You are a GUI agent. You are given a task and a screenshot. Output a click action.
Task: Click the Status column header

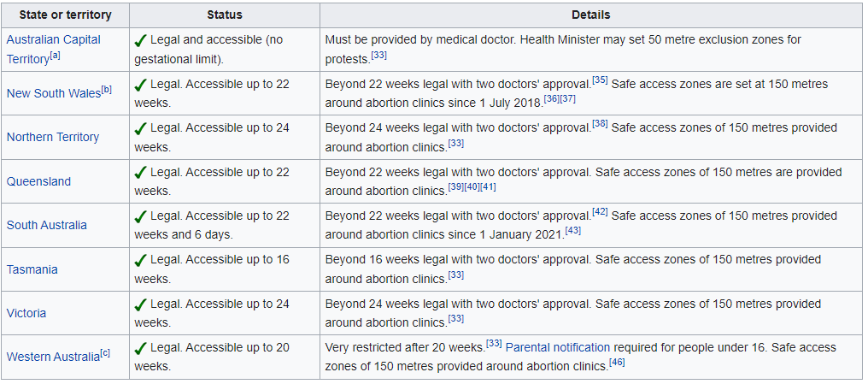tap(225, 15)
